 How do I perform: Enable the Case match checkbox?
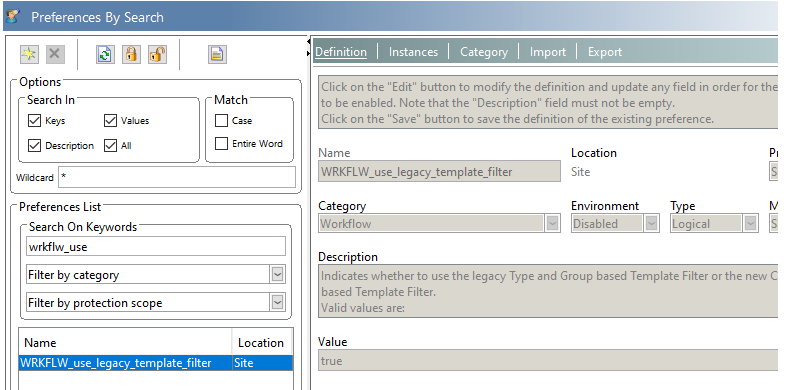coord(221,121)
